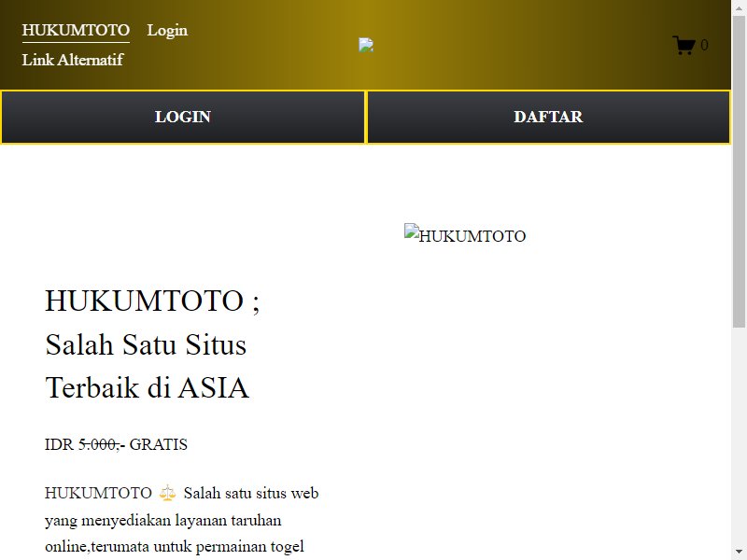Click the DAFTAR registration button
This screenshot has height=560, width=747.
click(548, 117)
